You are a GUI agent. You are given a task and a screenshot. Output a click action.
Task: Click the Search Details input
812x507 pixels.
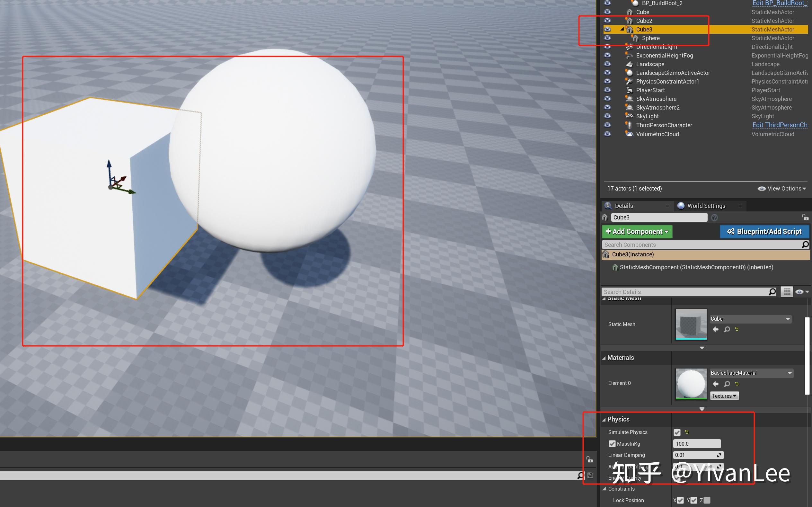pyautogui.click(x=685, y=292)
